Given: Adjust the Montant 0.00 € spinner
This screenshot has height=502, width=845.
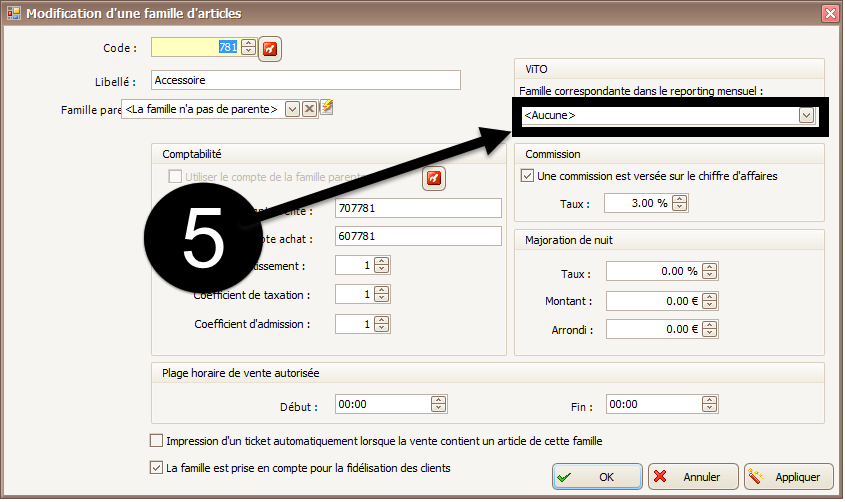Looking at the screenshot, I should (x=710, y=301).
